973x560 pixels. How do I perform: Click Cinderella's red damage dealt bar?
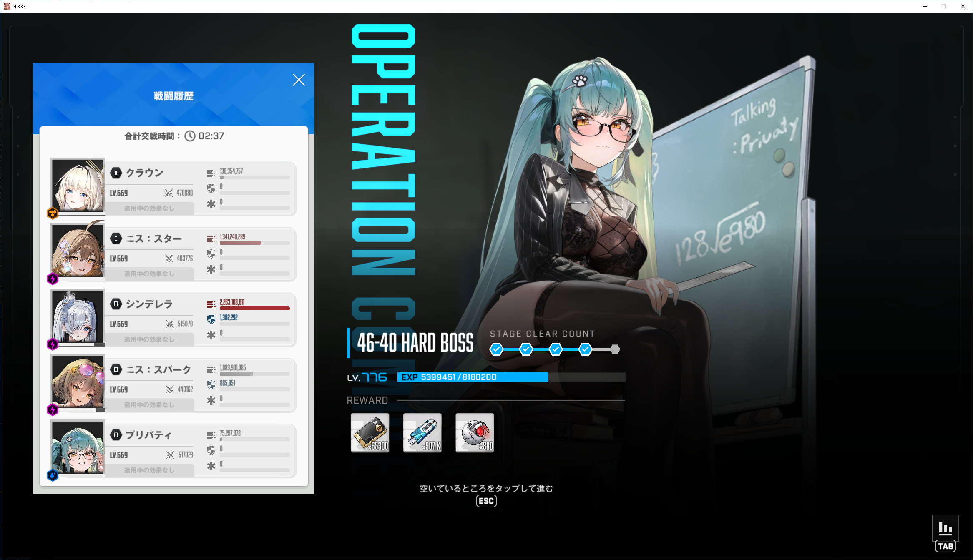coord(254,309)
